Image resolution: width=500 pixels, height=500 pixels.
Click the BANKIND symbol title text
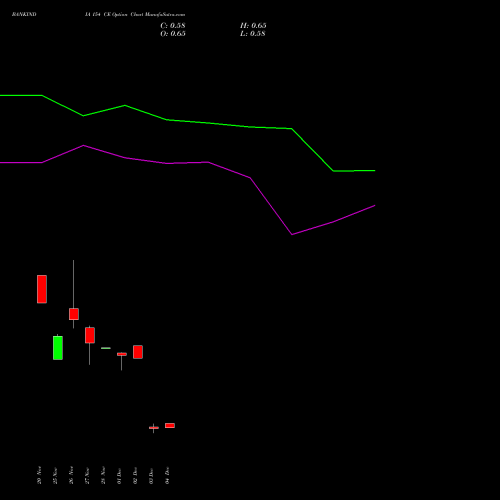point(24,14)
